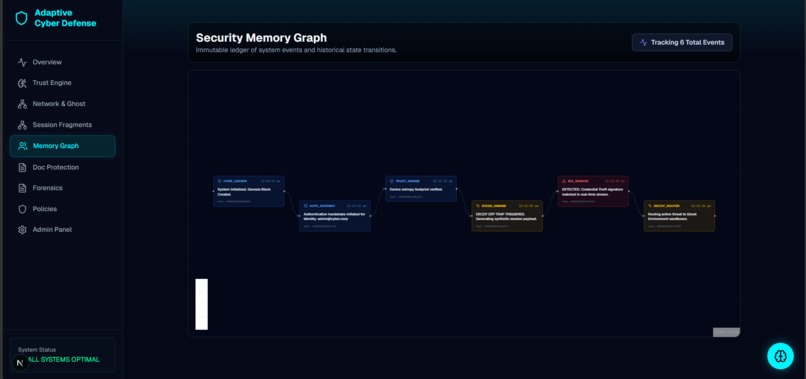Click the Session Fragments icon
Image resolution: width=806 pixels, height=379 pixels.
22,125
